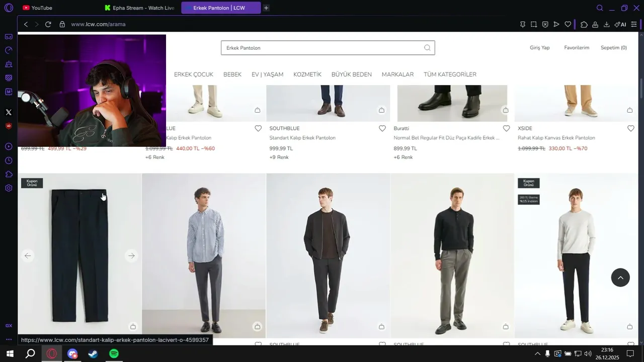The image size is (644, 362).
Task: Open the M chip icon in sidebar
Action: point(9,92)
